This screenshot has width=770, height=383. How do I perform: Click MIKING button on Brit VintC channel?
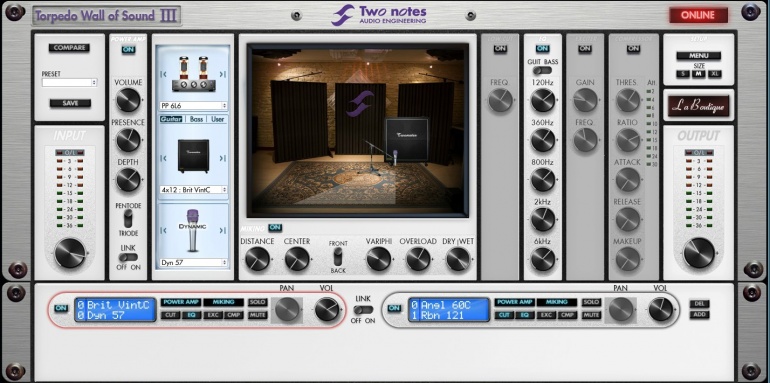223,302
